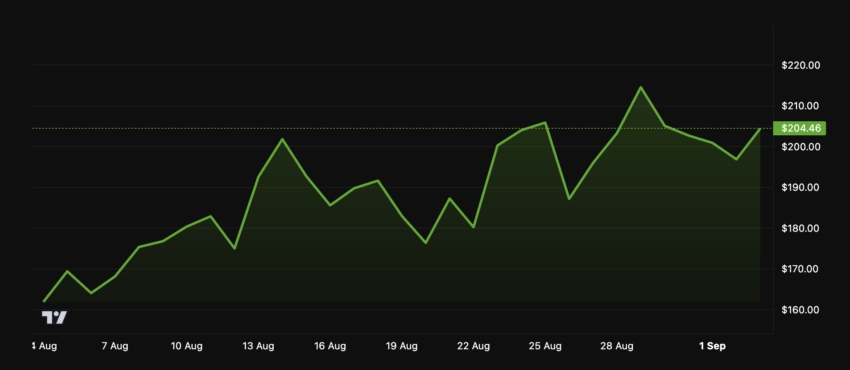This screenshot has height=370, width=850.
Task: Click the $200.00 price axis label
Action: click(801, 147)
